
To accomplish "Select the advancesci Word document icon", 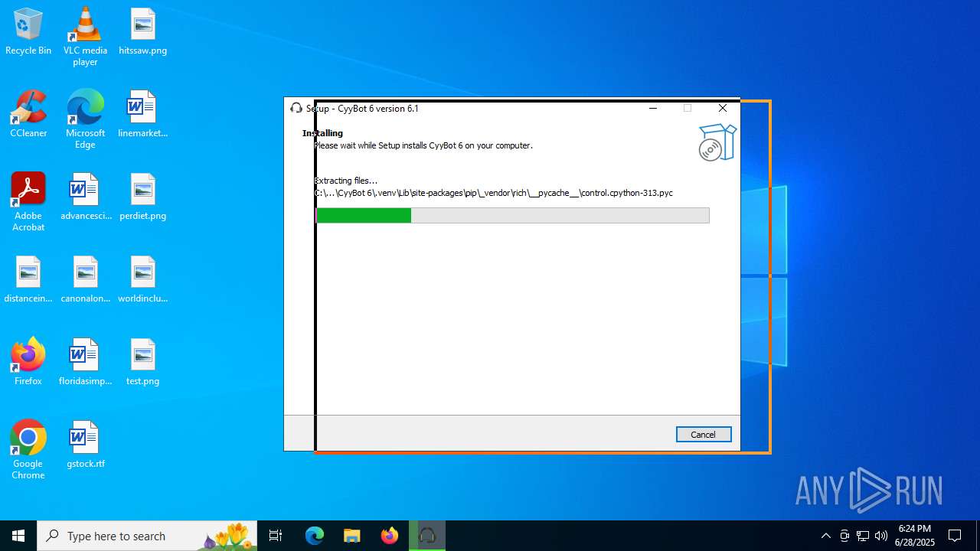I will pos(85,197).
